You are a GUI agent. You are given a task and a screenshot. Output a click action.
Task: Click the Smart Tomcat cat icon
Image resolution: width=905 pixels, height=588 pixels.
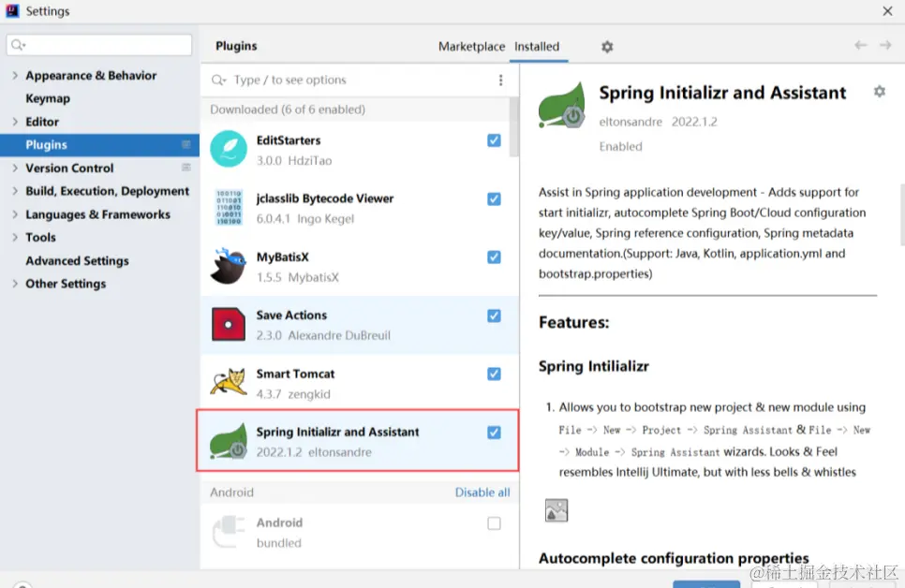229,382
